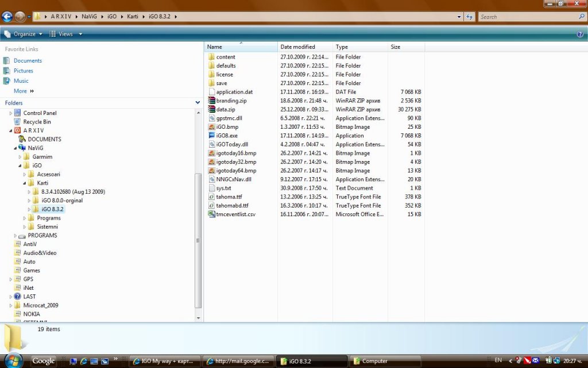The height and width of the screenshot is (368, 588).
Task: Select the tahomabd.ttf file name
Action: click(232, 205)
